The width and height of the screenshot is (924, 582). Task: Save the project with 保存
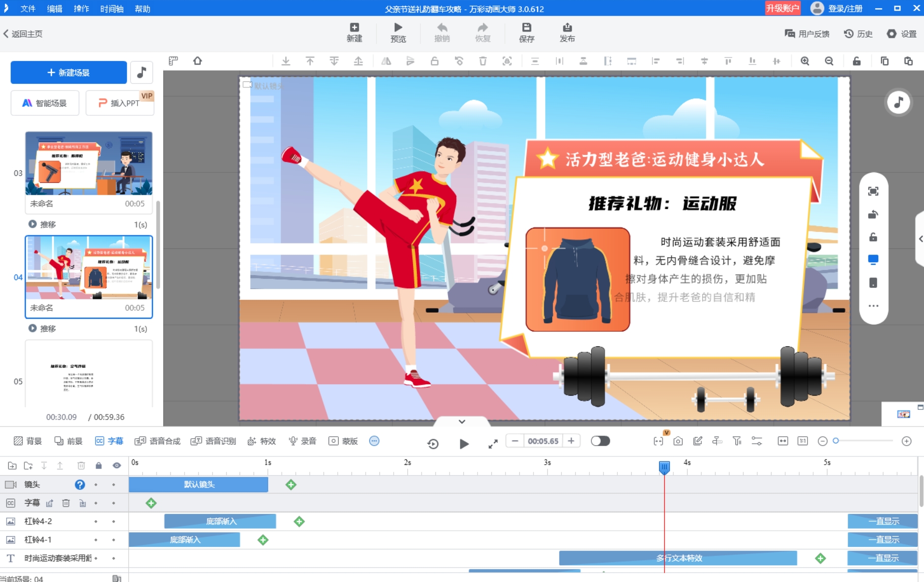[x=526, y=33]
